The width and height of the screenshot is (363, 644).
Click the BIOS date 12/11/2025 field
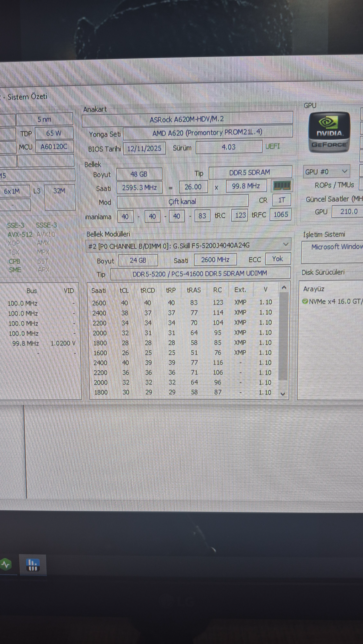point(144,148)
